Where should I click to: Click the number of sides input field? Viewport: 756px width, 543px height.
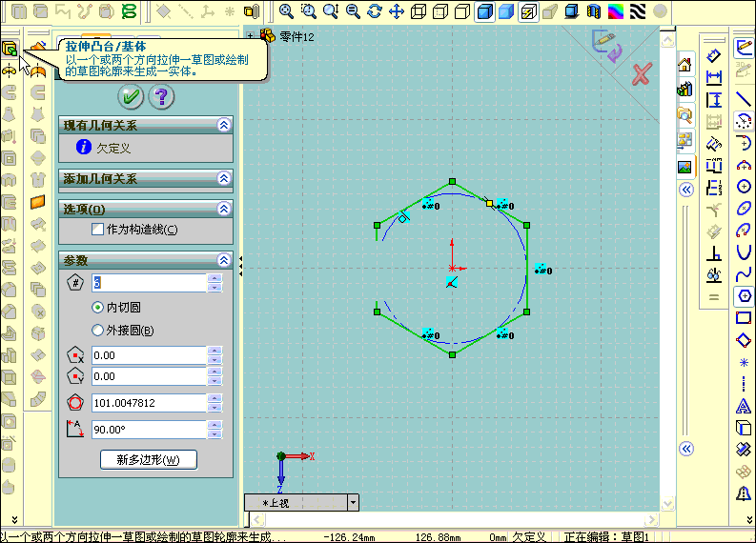pos(150,282)
